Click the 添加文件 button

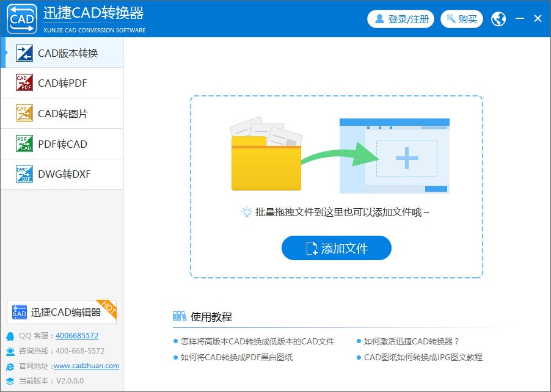point(335,249)
